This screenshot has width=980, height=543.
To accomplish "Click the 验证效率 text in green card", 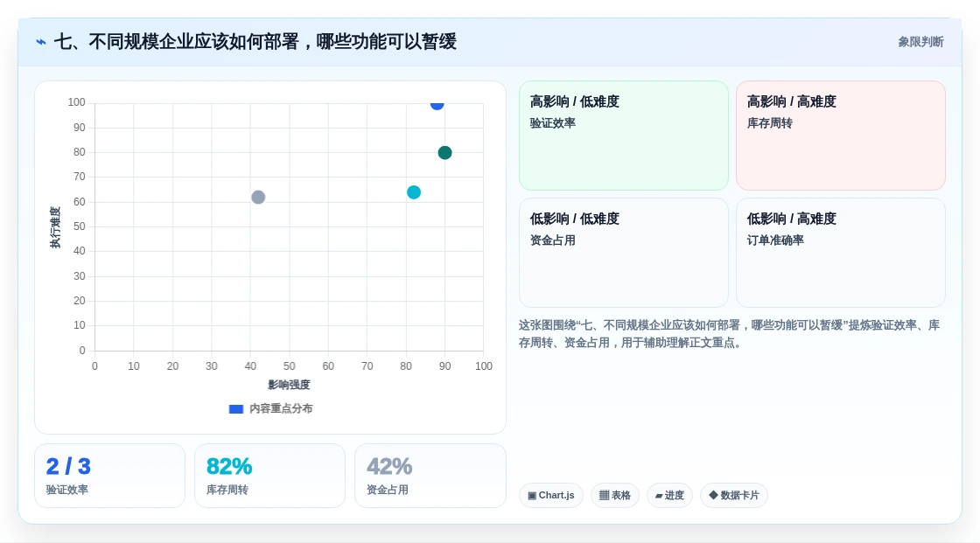I will [x=552, y=123].
